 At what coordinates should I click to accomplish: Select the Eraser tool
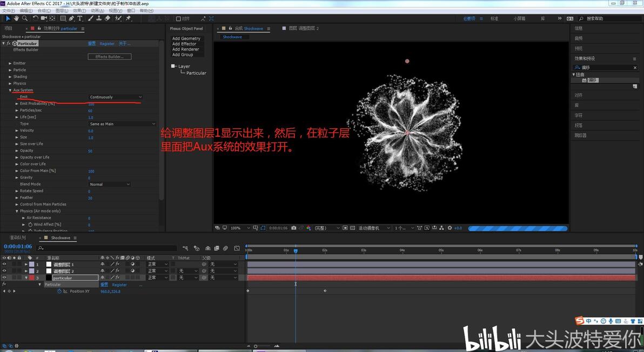coord(107,18)
